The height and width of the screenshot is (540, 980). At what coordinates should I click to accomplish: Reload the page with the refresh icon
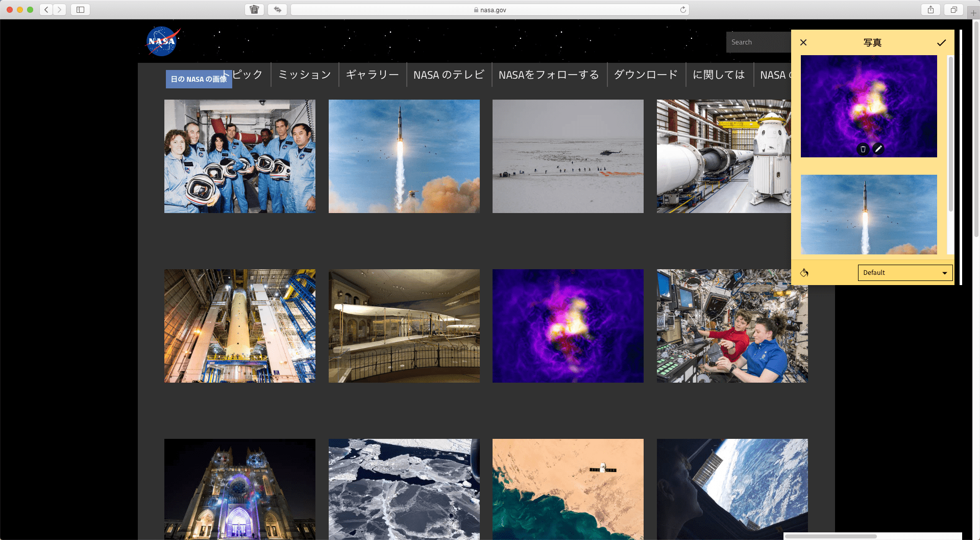(683, 10)
